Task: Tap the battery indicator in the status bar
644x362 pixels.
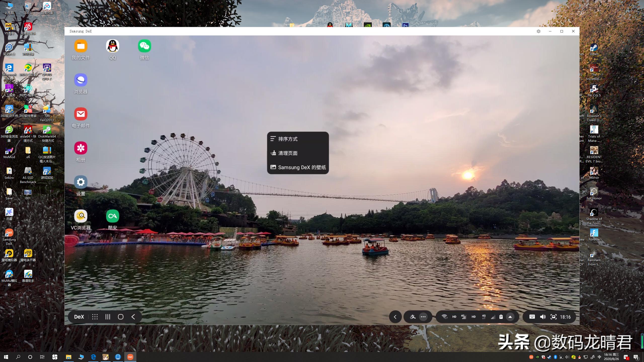Action: point(501,317)
